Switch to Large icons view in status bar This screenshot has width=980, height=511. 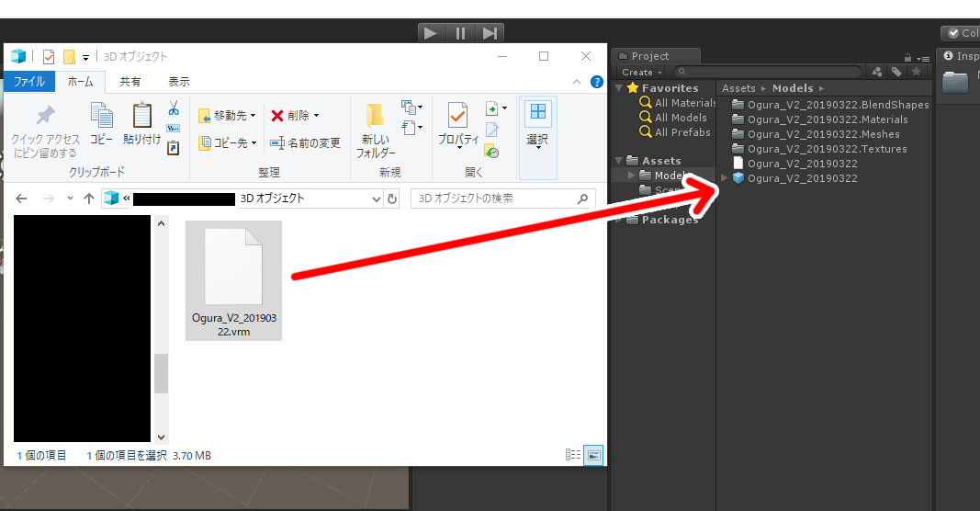(x=593, y=455)
